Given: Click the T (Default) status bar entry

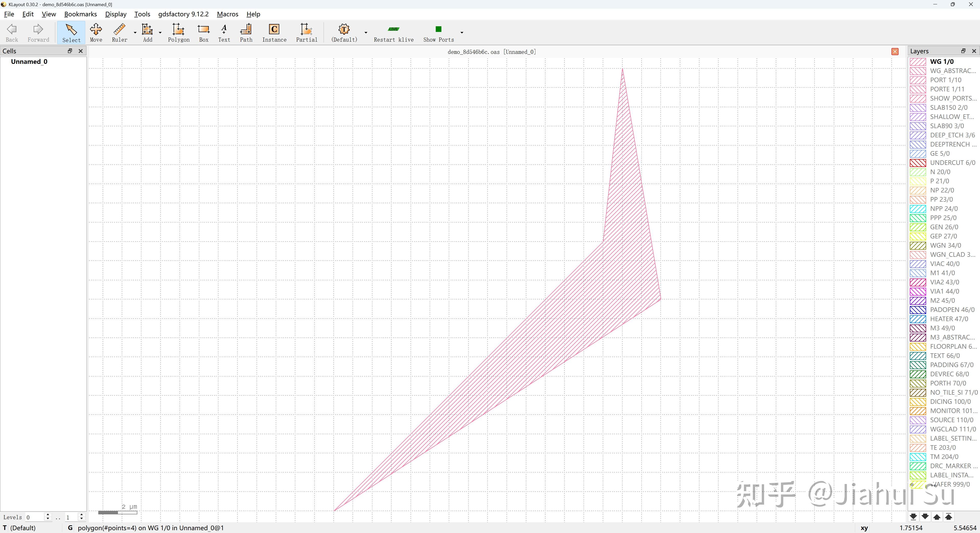Looking at the screenshot, I should click(19, 528).
